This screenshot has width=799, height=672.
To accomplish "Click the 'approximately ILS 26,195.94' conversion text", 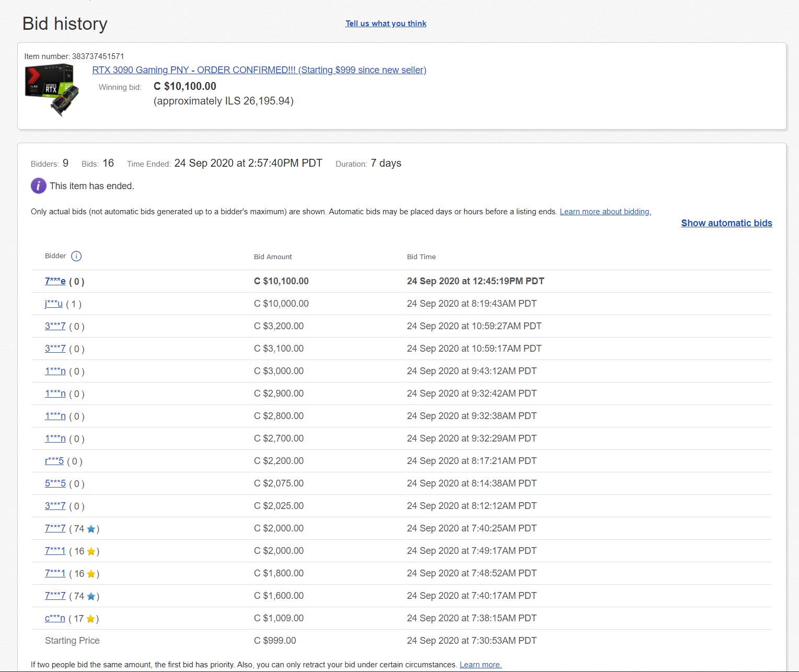I will click(224, 101).
